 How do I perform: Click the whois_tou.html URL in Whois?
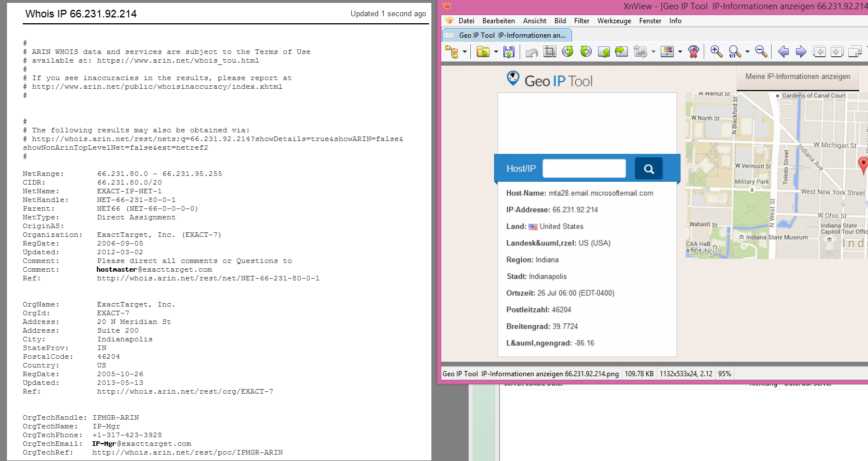pos(178,60)
